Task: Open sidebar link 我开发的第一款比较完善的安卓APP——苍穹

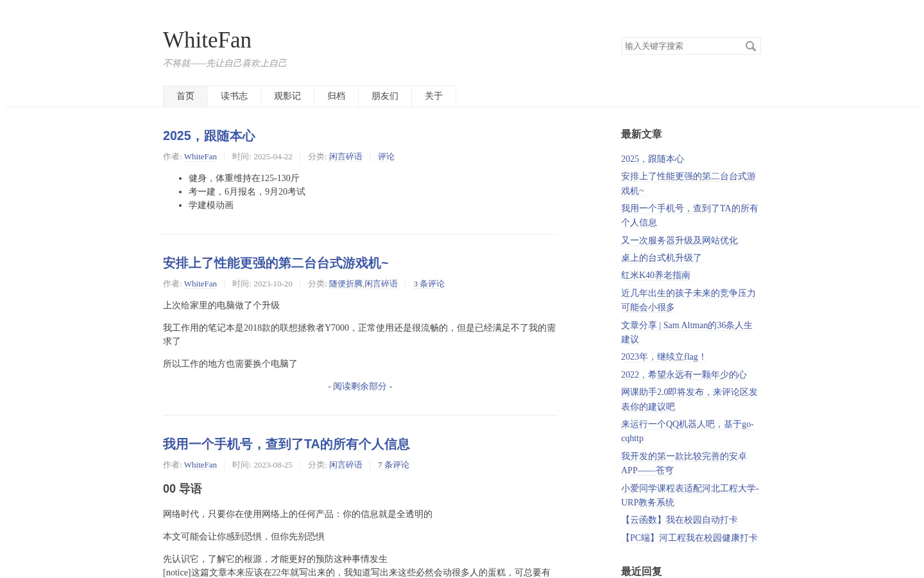Action: pyautogui.click(x=684, y=463)
